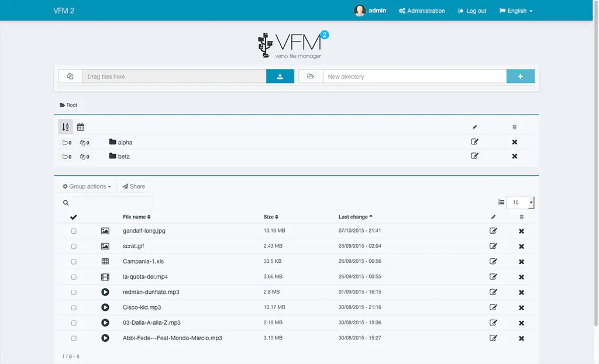Navigate to the Root breadcrumb

69,105
